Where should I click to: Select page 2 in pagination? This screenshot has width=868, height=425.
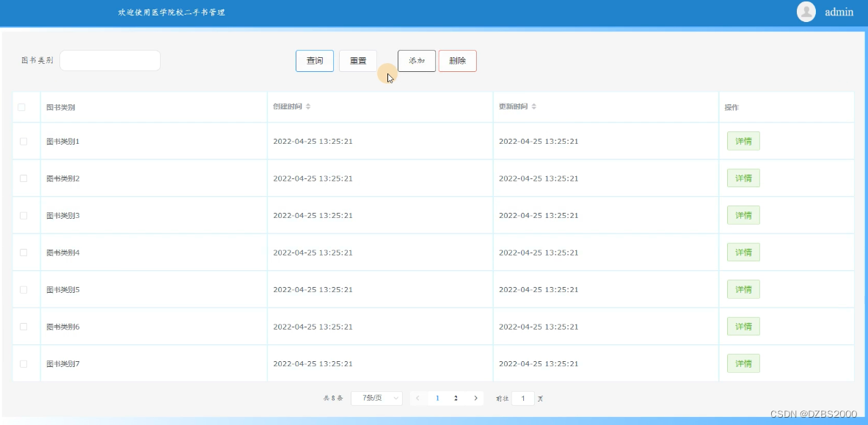pos(456,398)
